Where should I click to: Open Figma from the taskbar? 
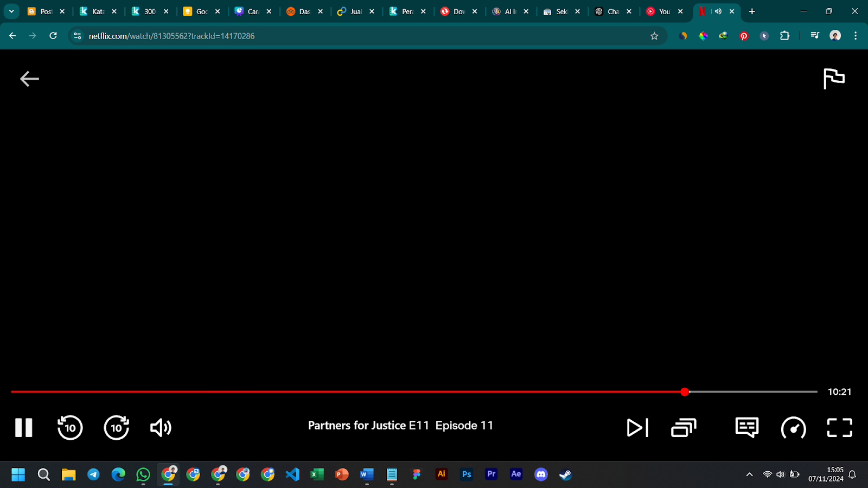pos(417,475)
